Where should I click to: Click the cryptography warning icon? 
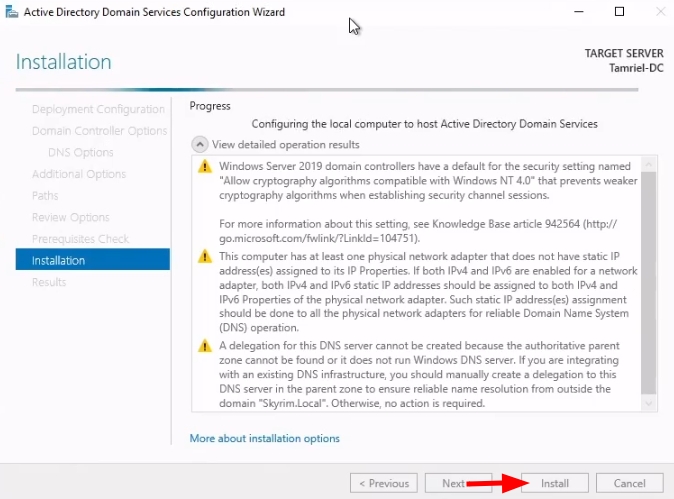pos(205,166)
